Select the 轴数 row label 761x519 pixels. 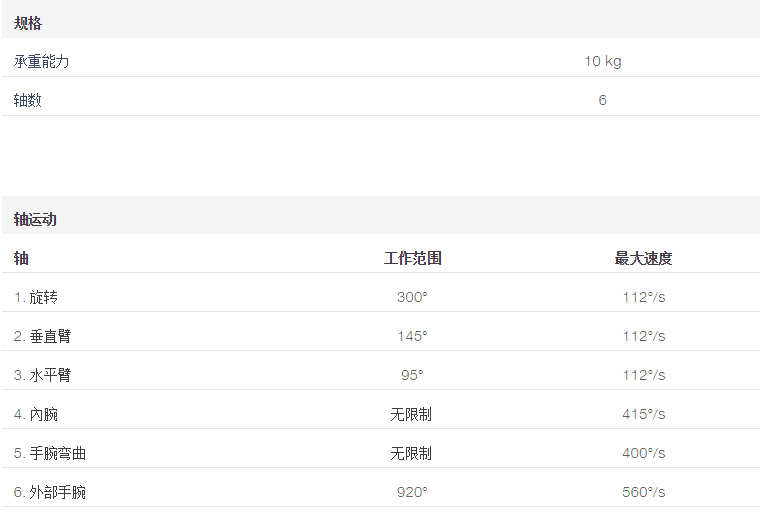tap(28, 100)
